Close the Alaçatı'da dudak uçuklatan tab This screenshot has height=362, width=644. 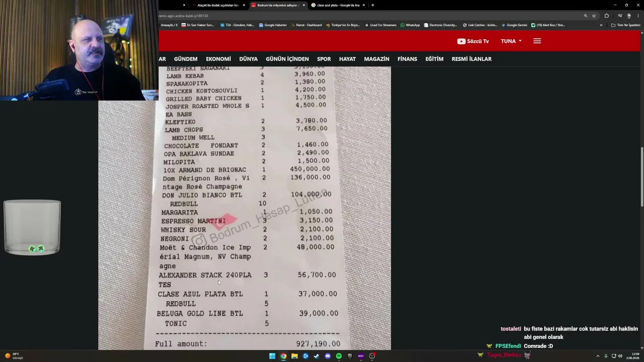(244, 5)
